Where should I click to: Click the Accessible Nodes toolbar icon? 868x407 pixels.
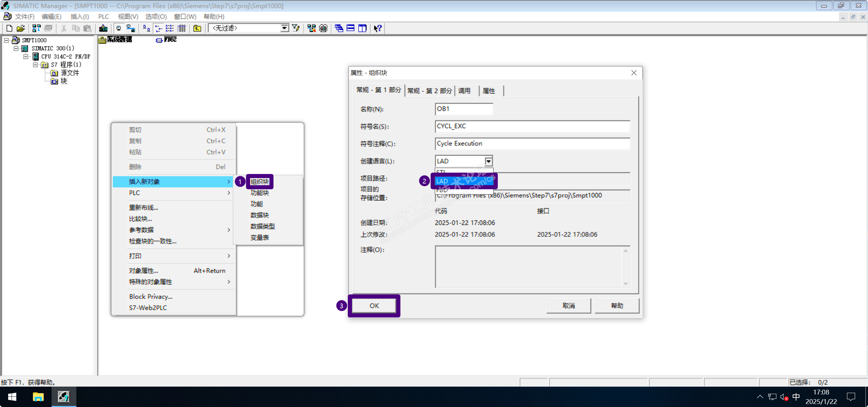36,28
